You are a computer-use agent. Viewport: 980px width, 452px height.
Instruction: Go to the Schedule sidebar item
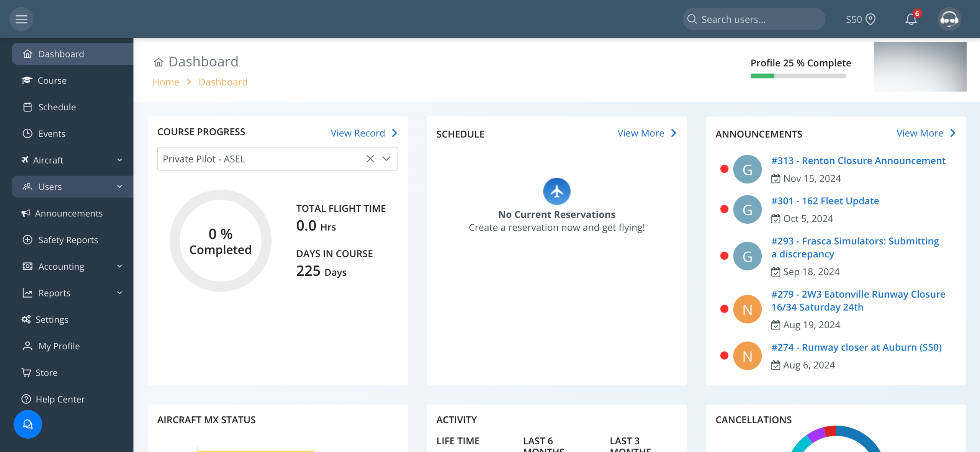click(x=57, y=107)
